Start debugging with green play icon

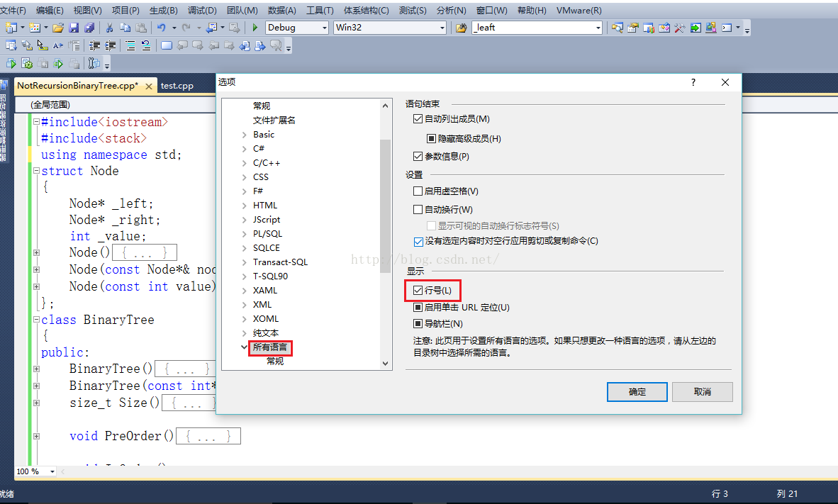(x=255, y=28)
